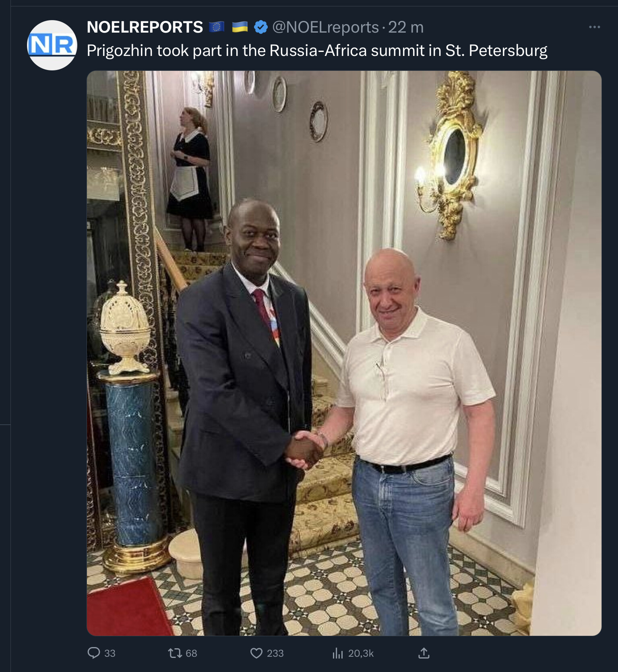The image size is (618, 672).
Task: Click the 233 likes count
Action: [x=275, y=653]
